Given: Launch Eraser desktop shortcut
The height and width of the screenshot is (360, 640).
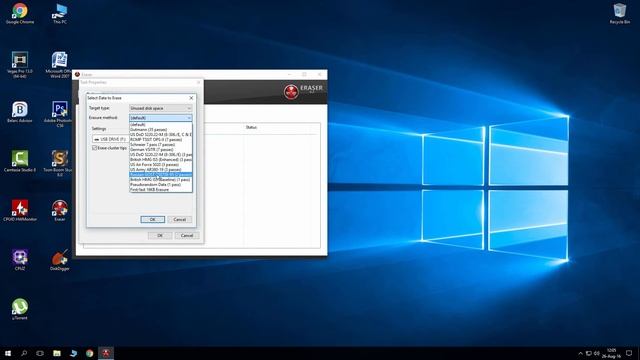Looking at the screenshot, I should coord(60,210).
